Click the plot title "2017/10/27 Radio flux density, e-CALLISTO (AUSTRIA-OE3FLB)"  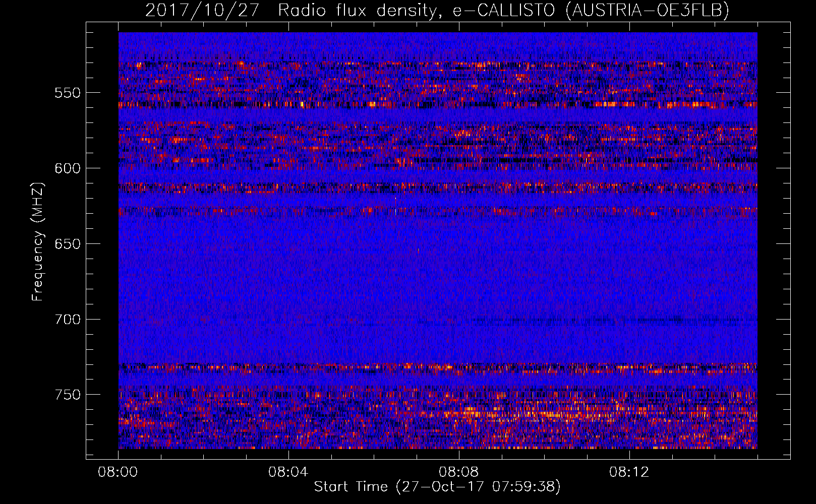click(x=437, y=10)
